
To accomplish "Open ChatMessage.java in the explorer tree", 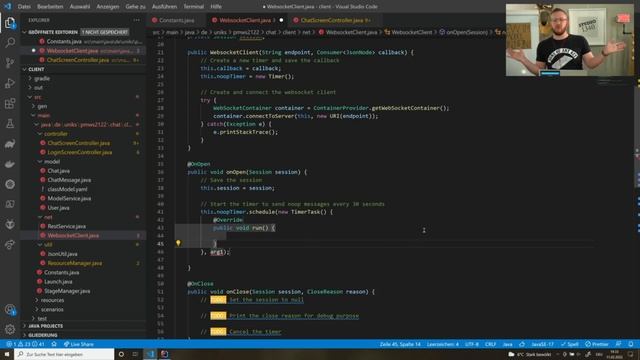I will [x=69, y=180].
